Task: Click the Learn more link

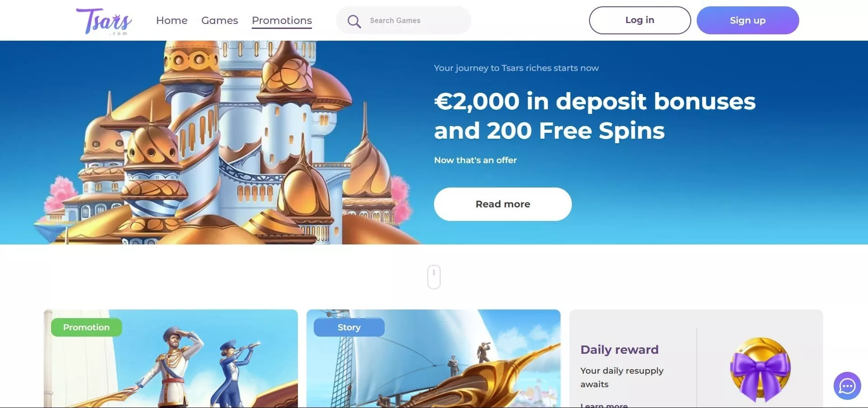Action: [604, 405]
